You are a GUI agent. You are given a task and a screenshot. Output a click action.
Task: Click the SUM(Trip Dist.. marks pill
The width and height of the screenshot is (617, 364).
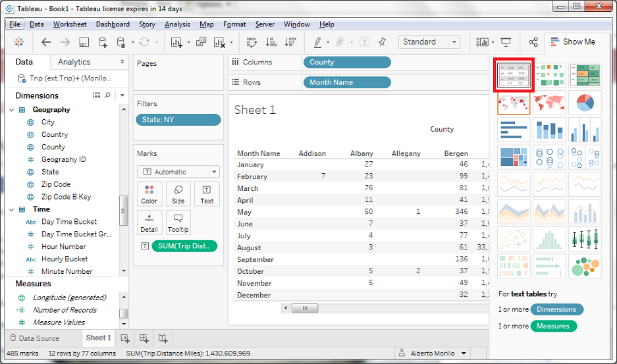click(184, 246)
